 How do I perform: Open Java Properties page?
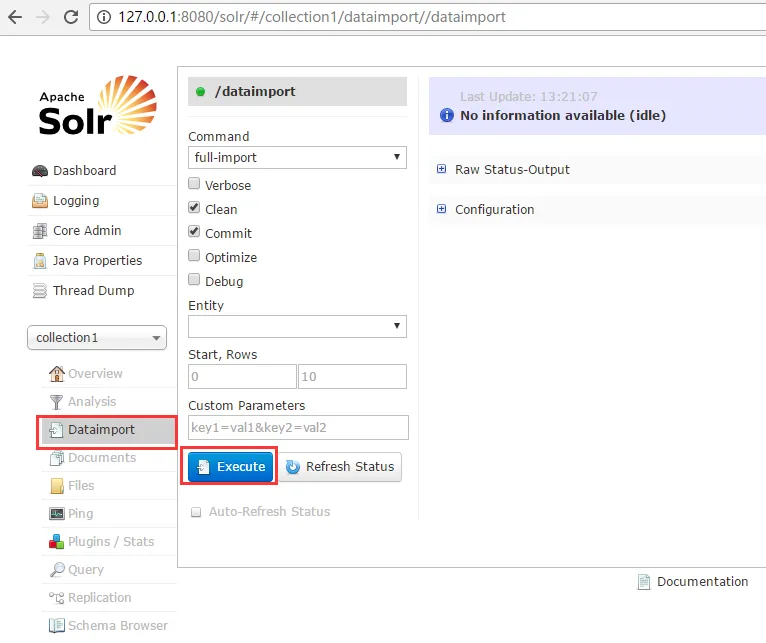pos(98,260)
